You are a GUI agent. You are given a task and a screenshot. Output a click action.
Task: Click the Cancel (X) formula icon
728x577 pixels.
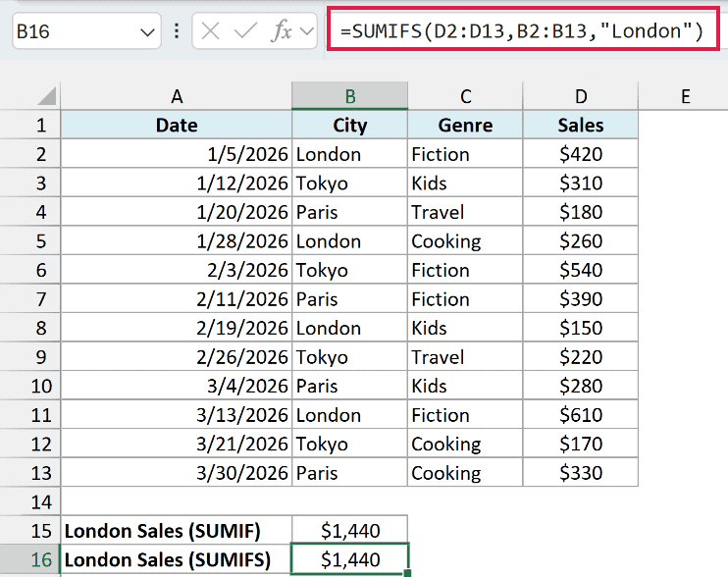(210, 31)
